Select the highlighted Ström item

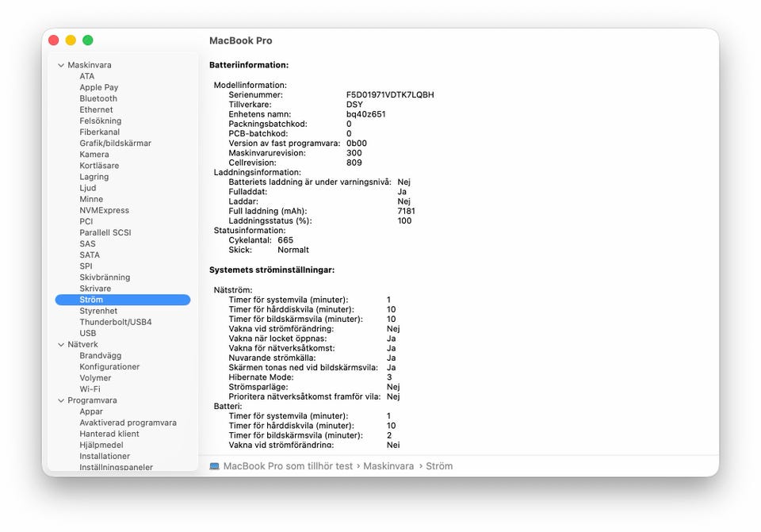click(123, 300)
